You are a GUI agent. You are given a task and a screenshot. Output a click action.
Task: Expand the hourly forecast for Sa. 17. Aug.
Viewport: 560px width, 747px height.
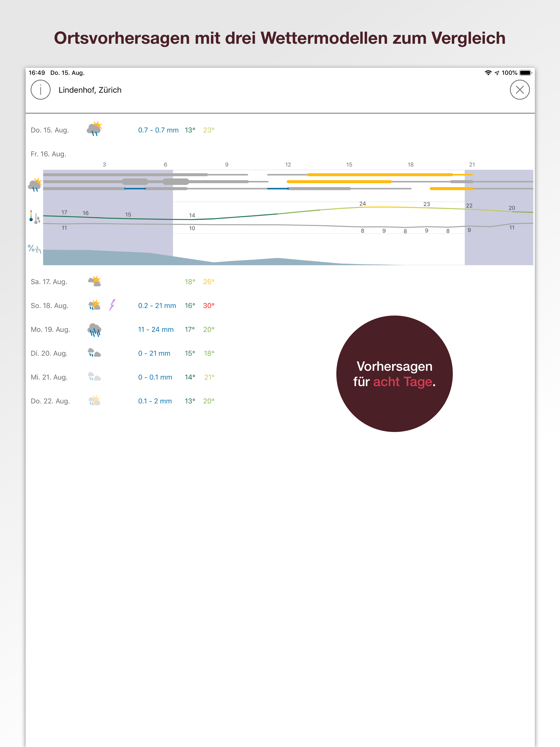[x=49, y=281]
